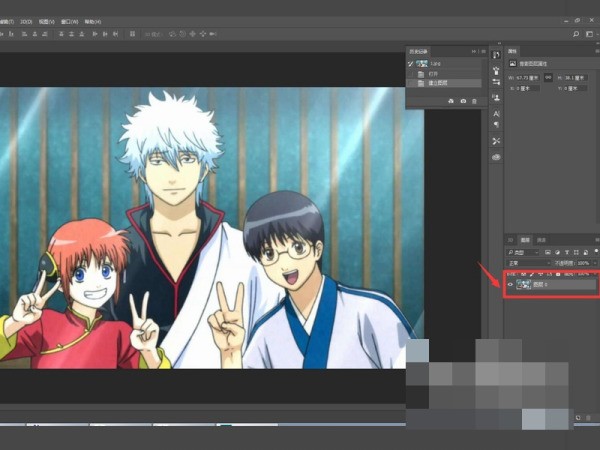Toggle visibility eye of Layer 0
The height and width of the screenshot is (450, 600).
point(510,285)
